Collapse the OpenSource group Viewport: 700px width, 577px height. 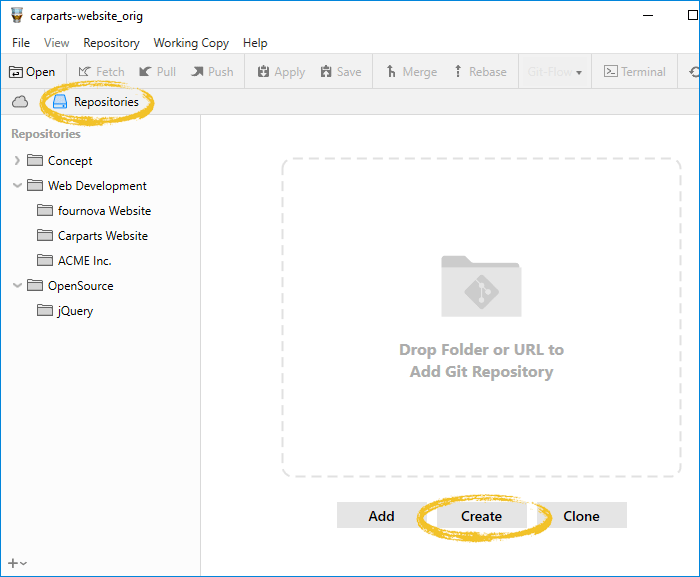click(x=17, y=286)
